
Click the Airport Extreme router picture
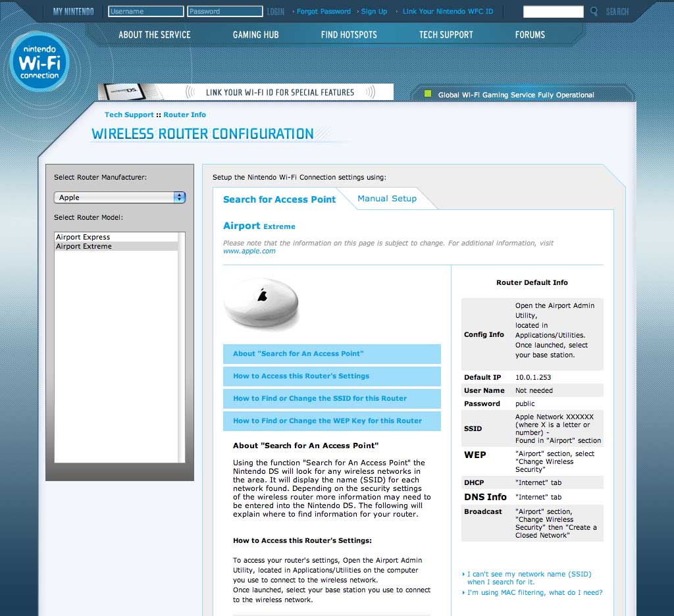[x=261, y=303]
